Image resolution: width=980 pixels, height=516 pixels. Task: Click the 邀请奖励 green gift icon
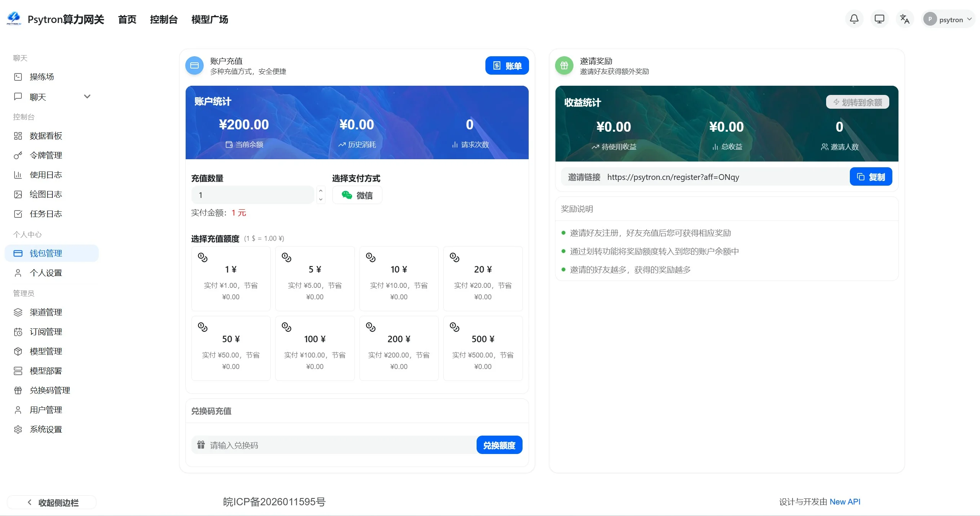564,65
